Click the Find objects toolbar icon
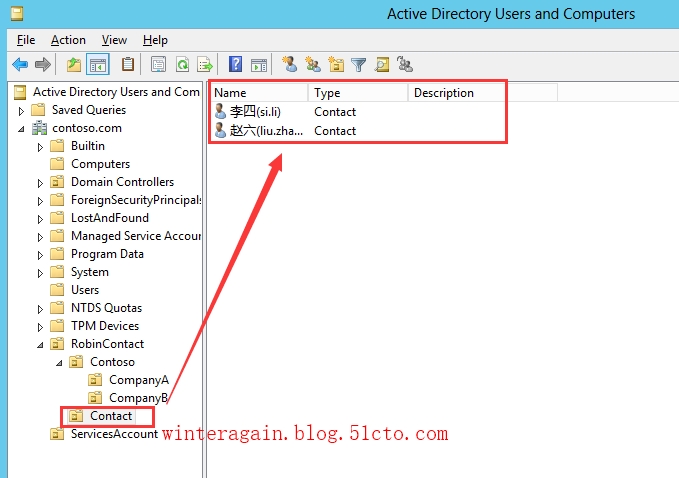This screenshot has width=679, height=478. [382, 65]
